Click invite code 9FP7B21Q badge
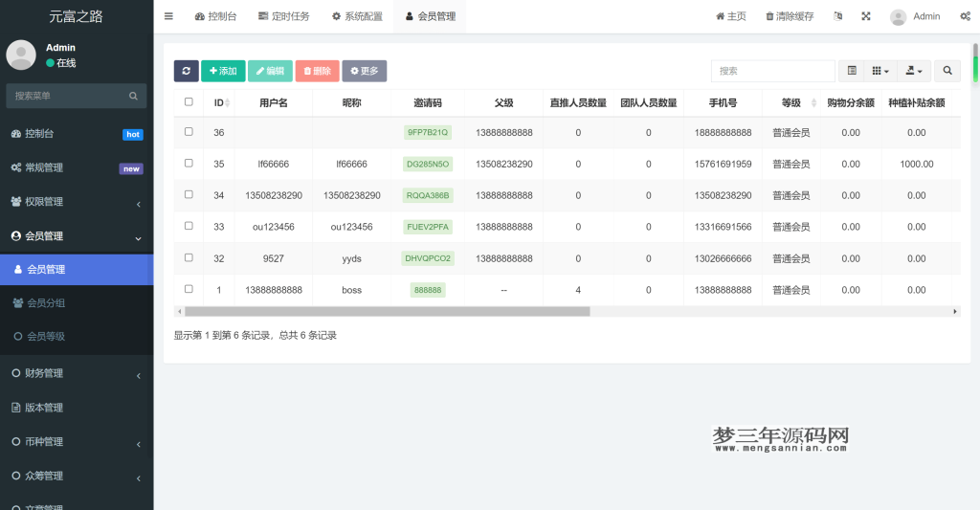Viewport: 980px width, 510px height. click(428, 132)
